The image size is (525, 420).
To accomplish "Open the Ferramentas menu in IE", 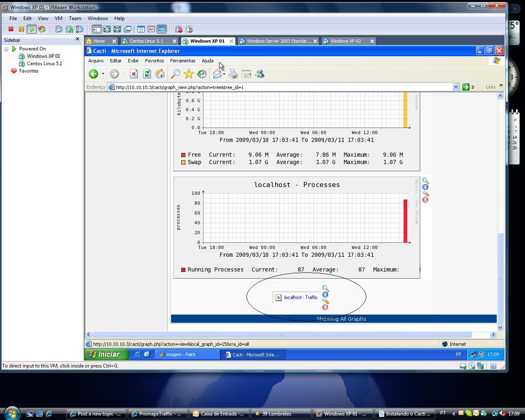I will (x=183, y=61).
